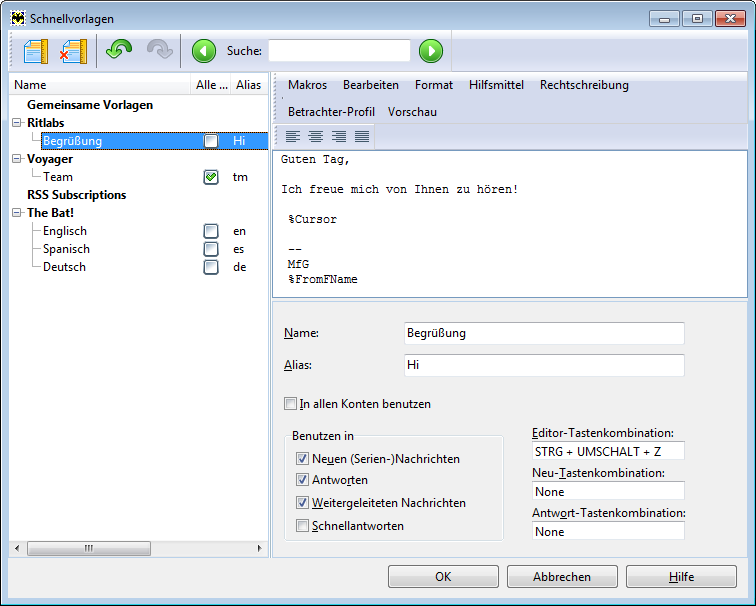The width and height of the screenshot is (756, 606).
Task: Center-align the template text
Action: pyautogui.click(x=316, y=136)
